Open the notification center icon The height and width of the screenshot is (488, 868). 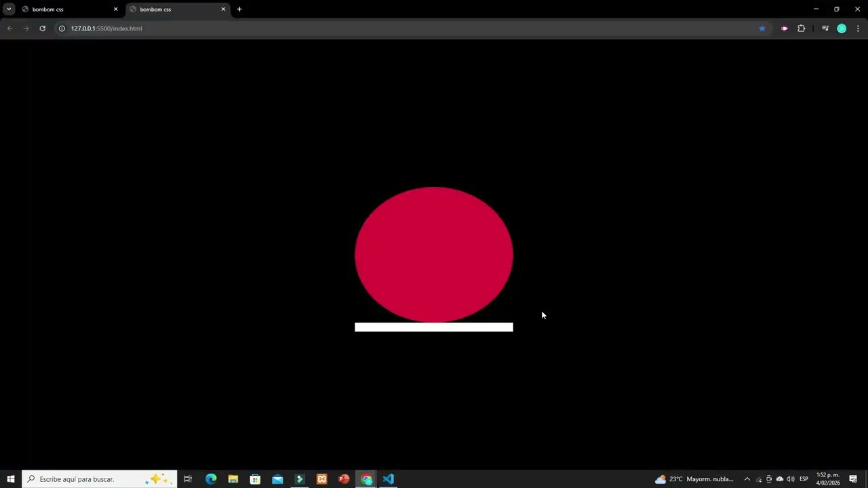(x=853, y=479)
